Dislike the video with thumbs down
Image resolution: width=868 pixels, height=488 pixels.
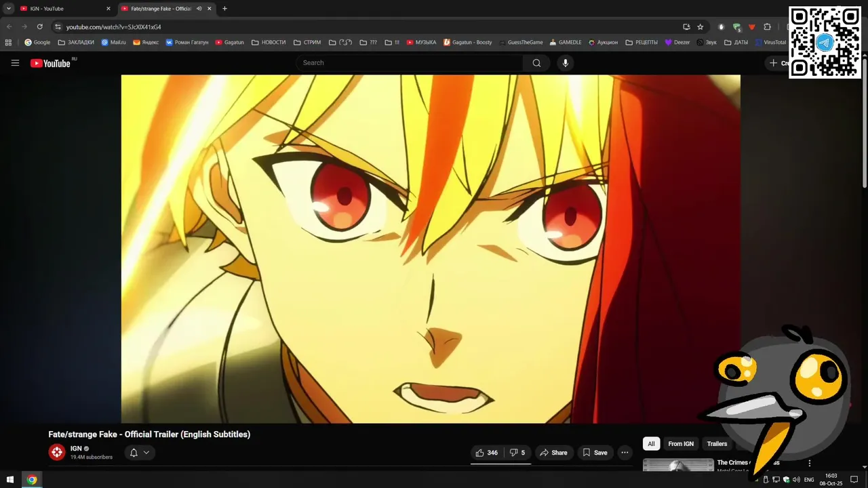click(517, 453)
